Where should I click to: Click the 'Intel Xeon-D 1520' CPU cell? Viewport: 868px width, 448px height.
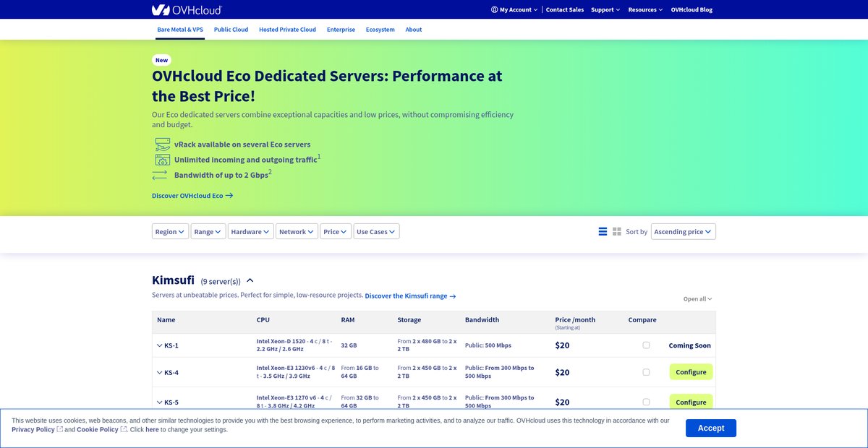[x=295, y=345]
